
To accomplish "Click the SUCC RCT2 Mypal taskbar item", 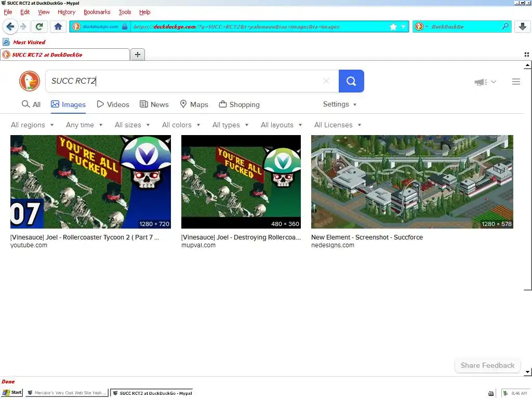I will point(152,393).
